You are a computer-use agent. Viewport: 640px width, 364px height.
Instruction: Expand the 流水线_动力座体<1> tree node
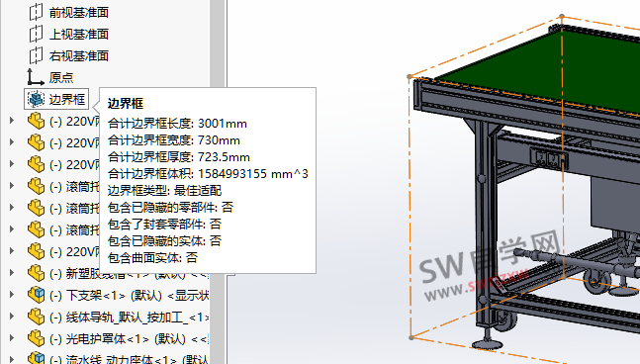(12, 359)
